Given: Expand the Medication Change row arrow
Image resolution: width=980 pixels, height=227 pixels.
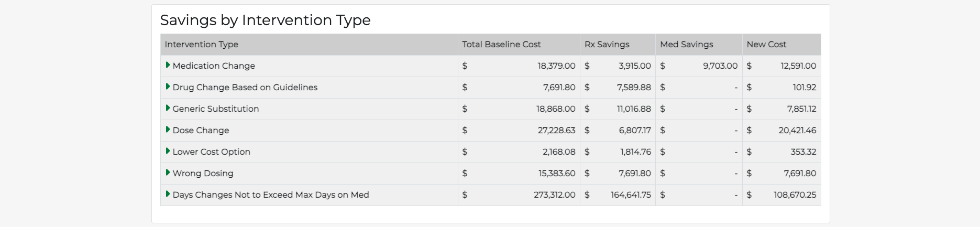Looking at the screenshot, I should coord(168,66).
